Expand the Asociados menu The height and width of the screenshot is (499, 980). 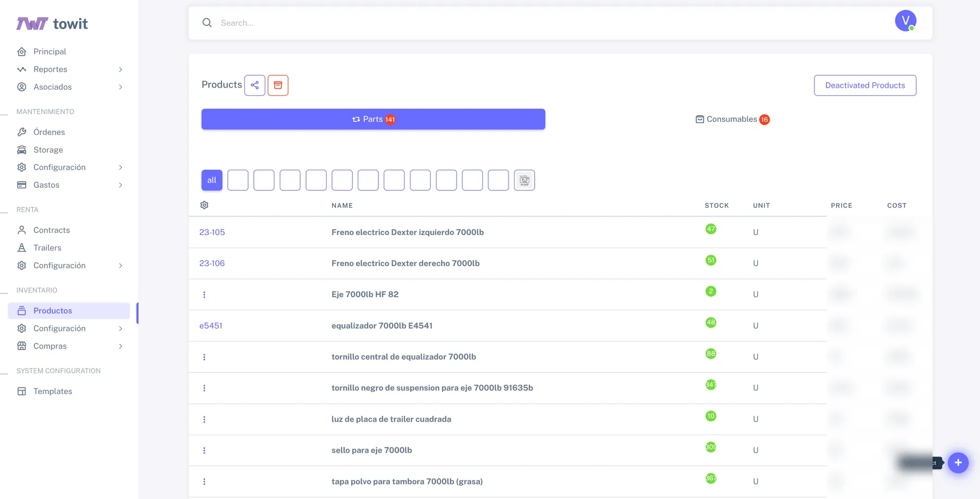tap(69, 87)
